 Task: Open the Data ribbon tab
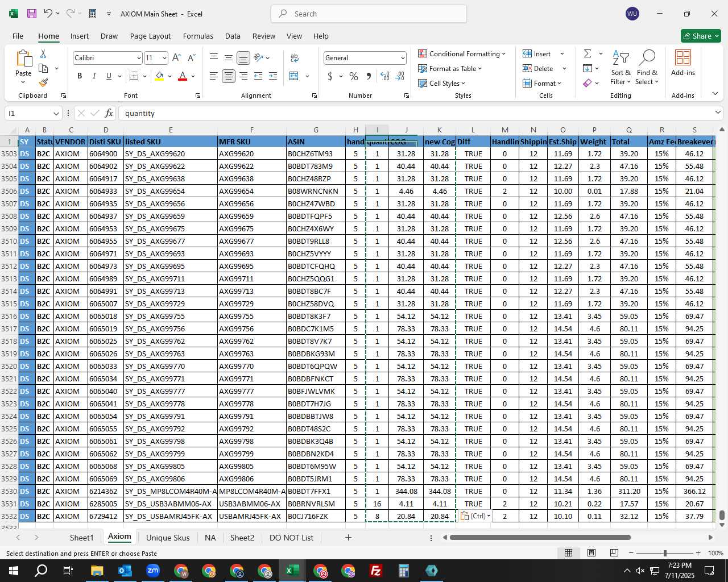coord(233,36)
